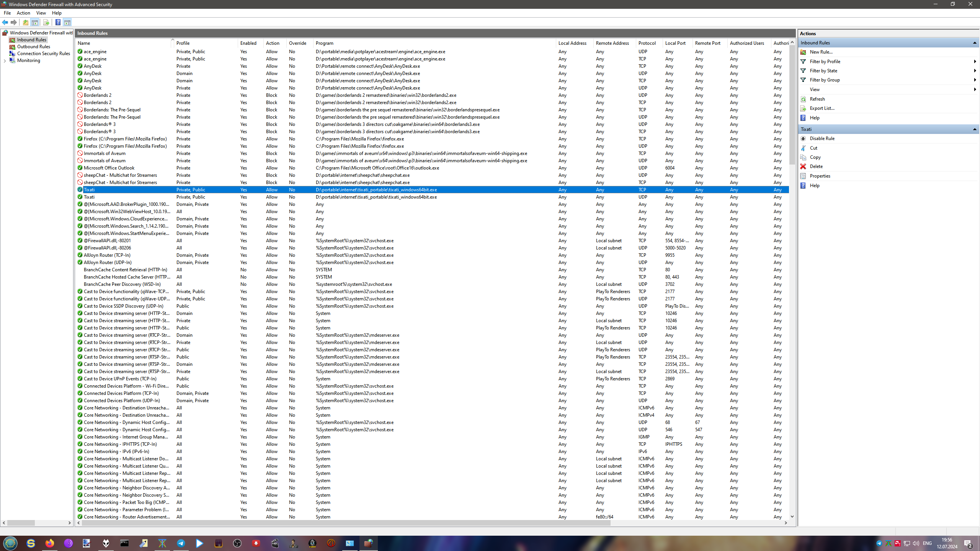
Task: Expand the Monitoring tree node
Action: click(x=5, y=60)
